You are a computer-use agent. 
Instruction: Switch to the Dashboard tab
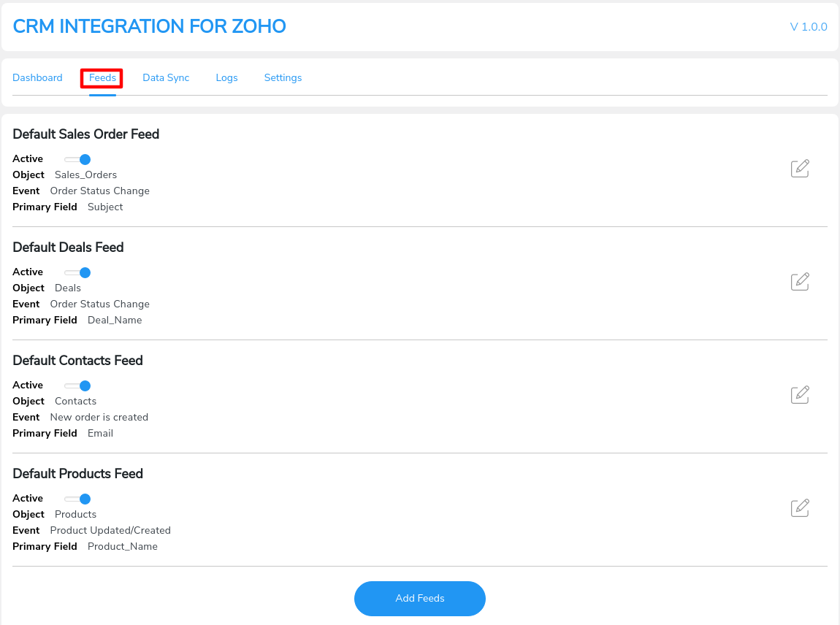(x=37, y=77)
